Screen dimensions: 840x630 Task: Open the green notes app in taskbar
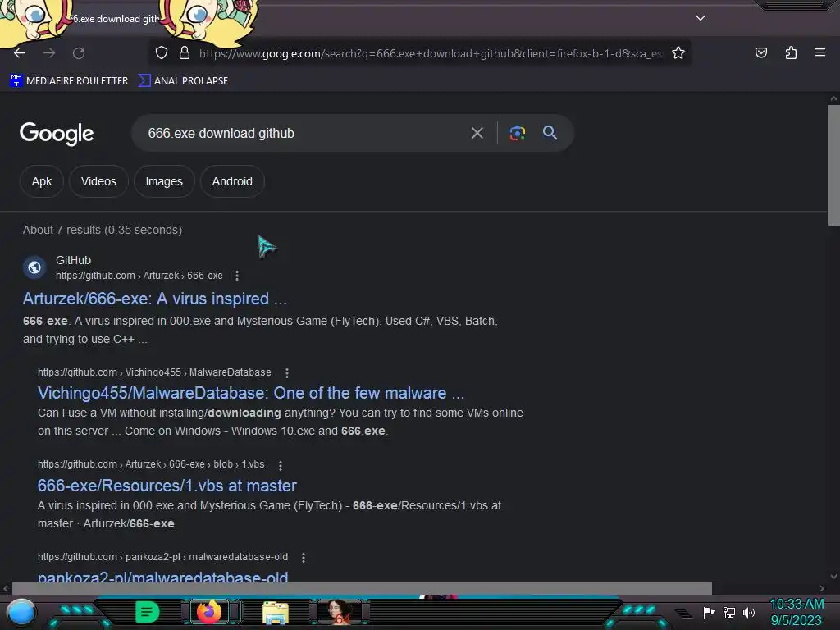tap(147, 612)
